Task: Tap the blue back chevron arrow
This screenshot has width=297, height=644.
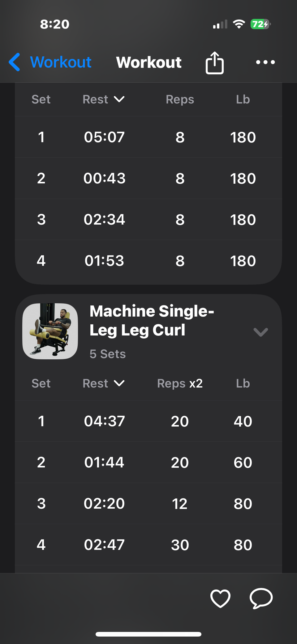Action: (x=15, y=62)
